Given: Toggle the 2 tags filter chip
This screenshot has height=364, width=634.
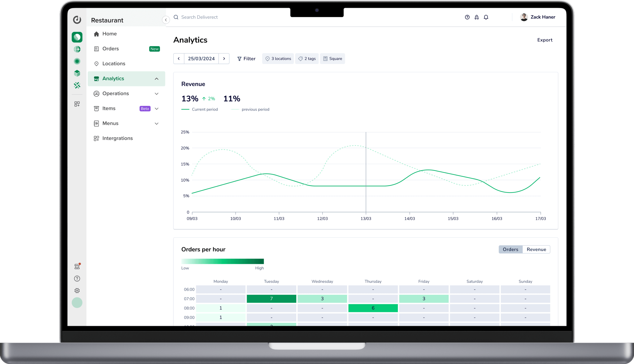Looking at the screenshot, I should [x=307, y=58].
